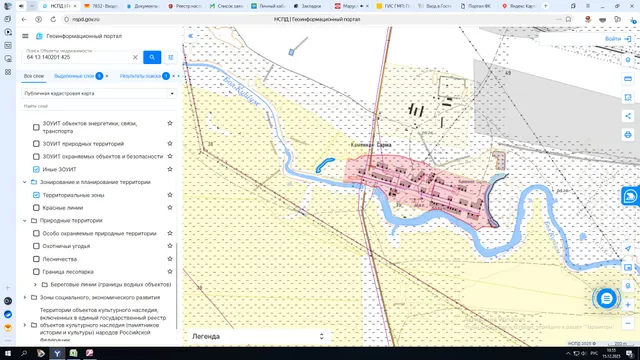Switch to the Яндекс Карты browser tab
This screenshot has height=360, width=640.
(x=519, y=6)
